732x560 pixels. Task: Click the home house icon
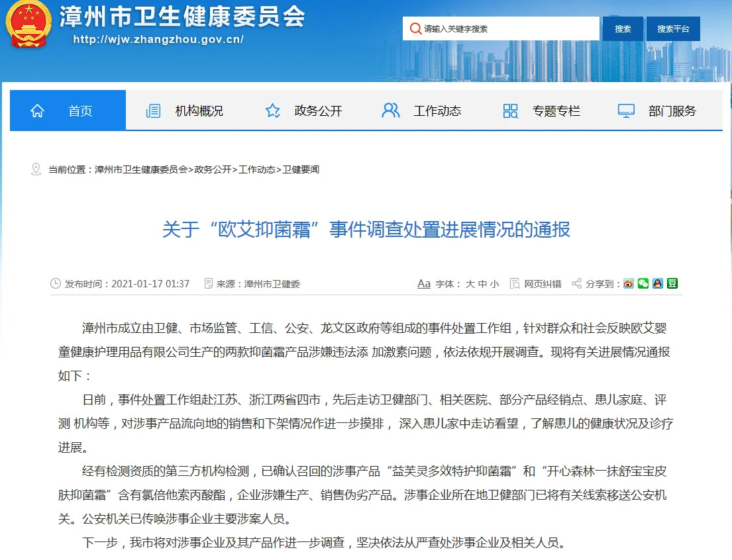(x=37, y=111)
